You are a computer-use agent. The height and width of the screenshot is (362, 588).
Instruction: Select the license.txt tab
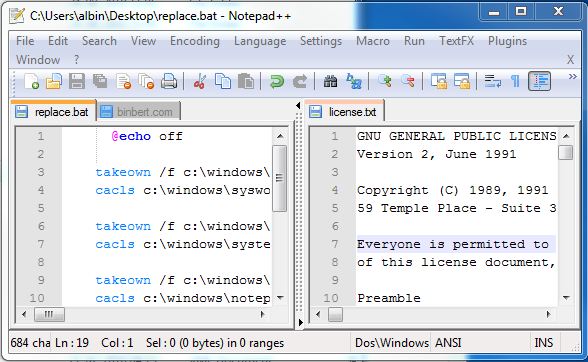coord(345,111)
